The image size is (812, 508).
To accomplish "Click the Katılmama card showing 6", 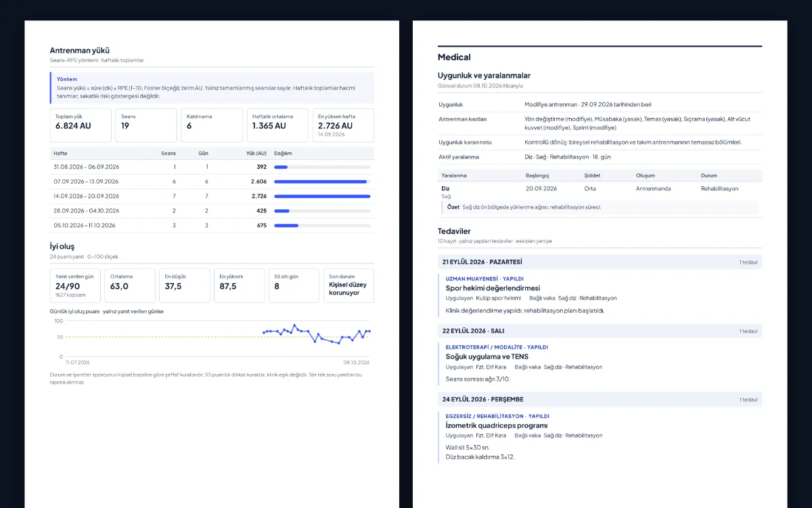I will [x=212, y=125].
